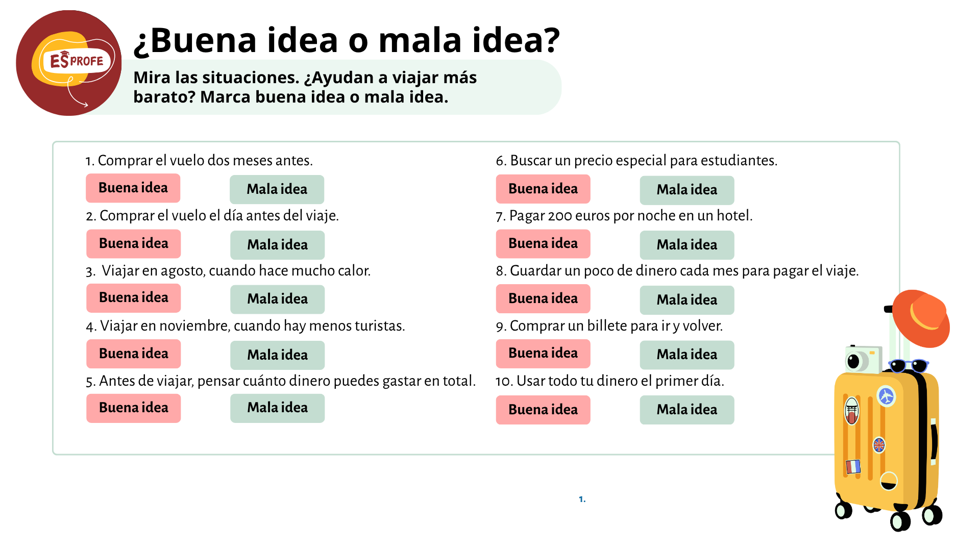Mark Buena idea for question 1
Image resolution: width=980 pixels, height=551 pixels.
(133, 188)
